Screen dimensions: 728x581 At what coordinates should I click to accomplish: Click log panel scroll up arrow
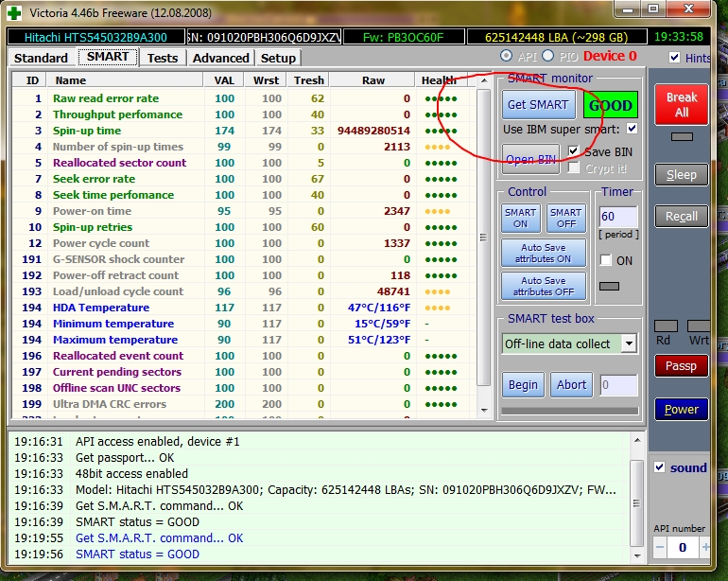click(637, 440)
